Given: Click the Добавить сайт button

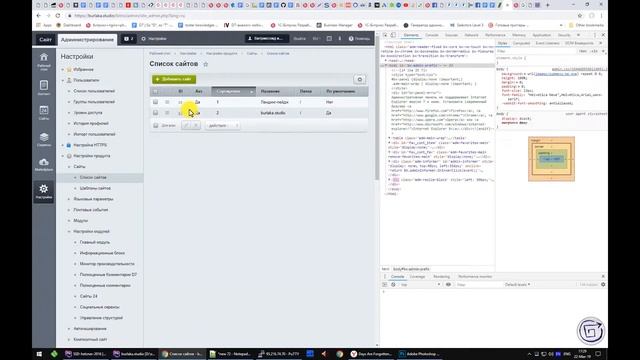Looking at the screenshot, I should coord(174,79).
